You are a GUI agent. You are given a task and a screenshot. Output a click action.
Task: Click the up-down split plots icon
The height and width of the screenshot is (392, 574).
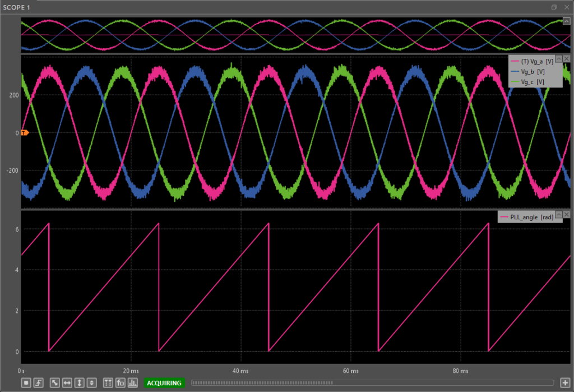coord(92,383)
